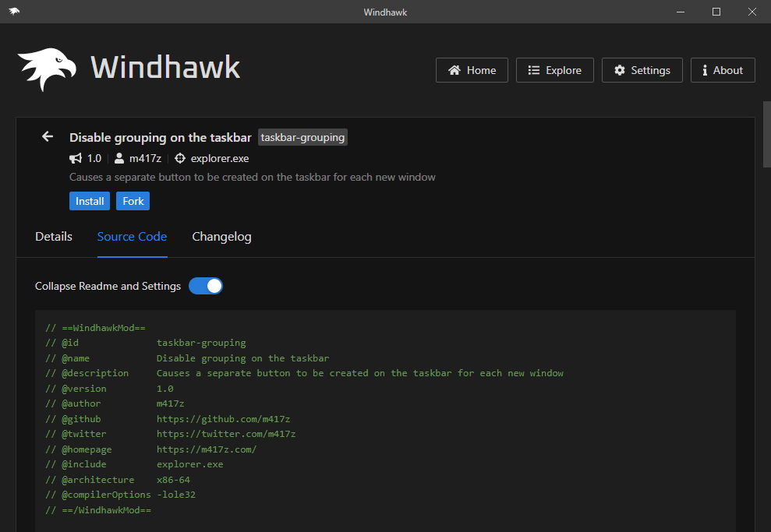Click the explorer.exe process label
This screenshot has width=771, height=532.
(x=220, y=158)
